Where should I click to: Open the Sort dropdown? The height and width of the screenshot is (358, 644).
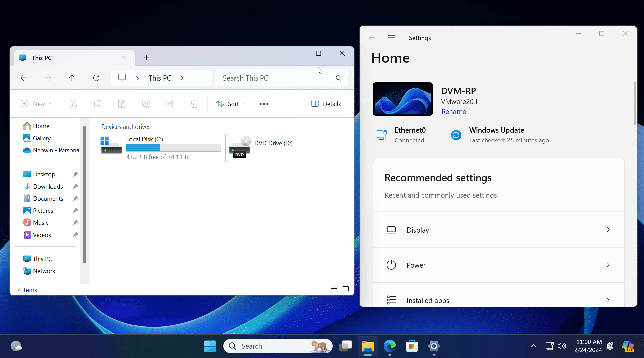[231, 104]
